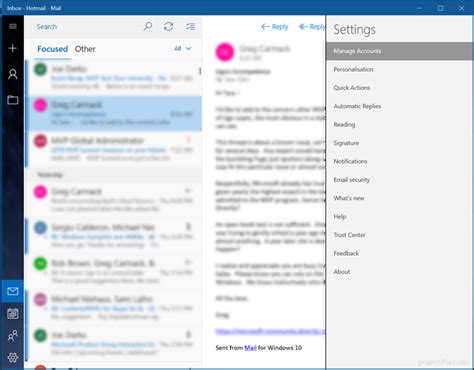This screenshot has width=474, height=370.
Task: Click the Reply button
Action: tap(275, 27)
